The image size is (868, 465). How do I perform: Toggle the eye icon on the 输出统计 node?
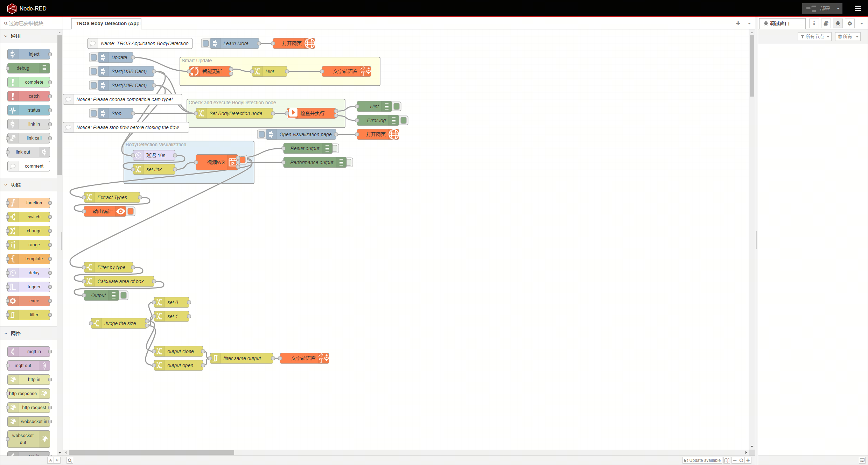(120, 211)
